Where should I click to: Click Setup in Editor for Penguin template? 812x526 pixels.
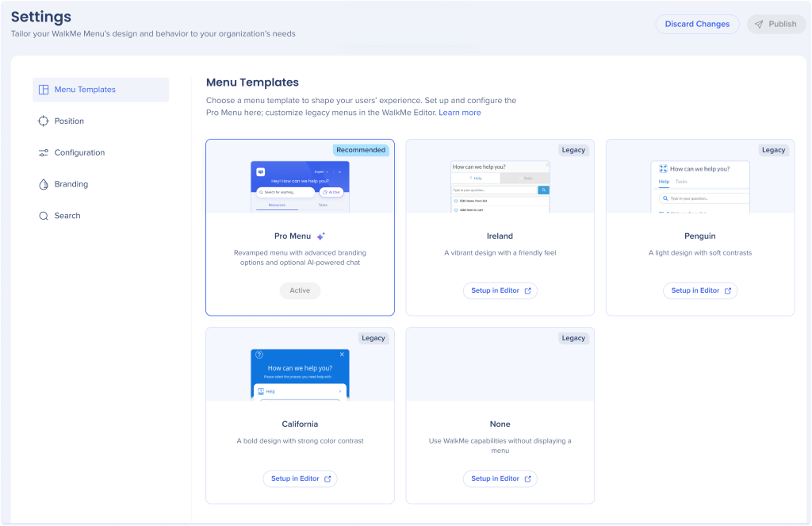pyautogui.click(x=700, y=291)
